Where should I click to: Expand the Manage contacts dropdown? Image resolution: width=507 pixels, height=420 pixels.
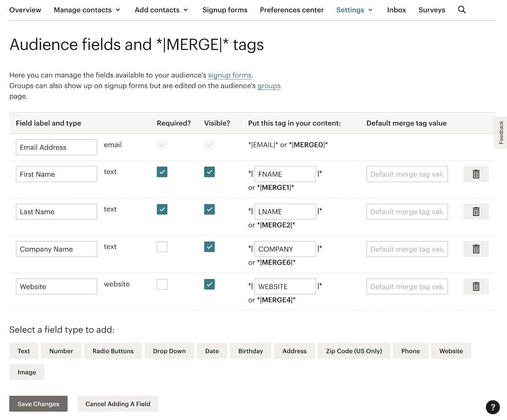(x=87, y=10)
